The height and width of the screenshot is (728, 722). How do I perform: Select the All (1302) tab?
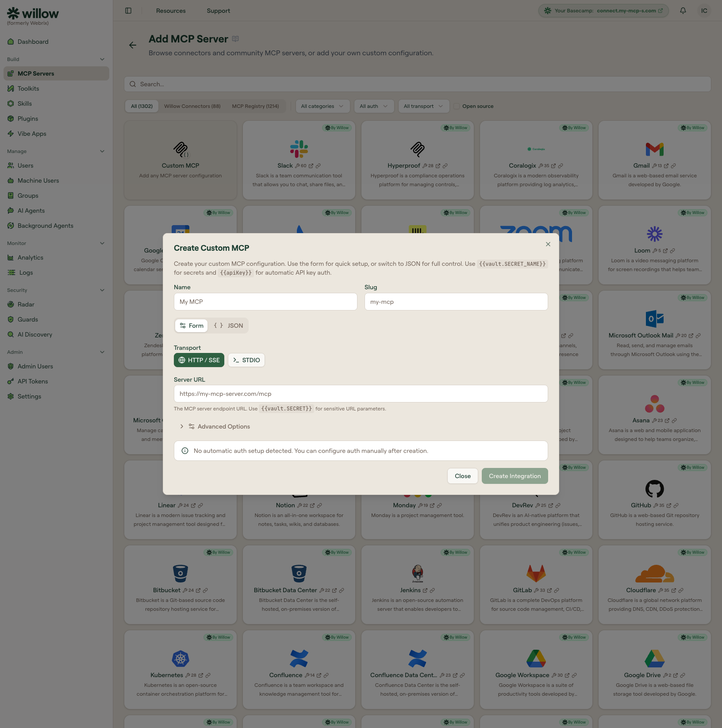click(142, 106)
